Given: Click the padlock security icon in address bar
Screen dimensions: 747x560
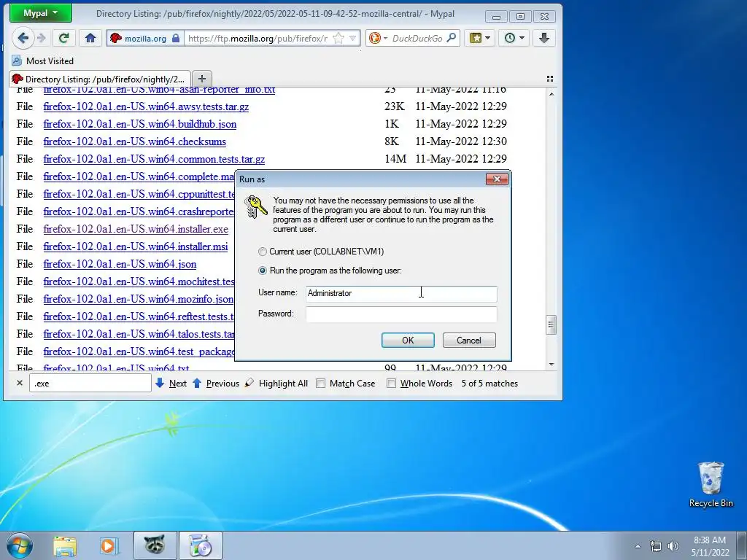Looking at the screenshot, I should point(176,38).
